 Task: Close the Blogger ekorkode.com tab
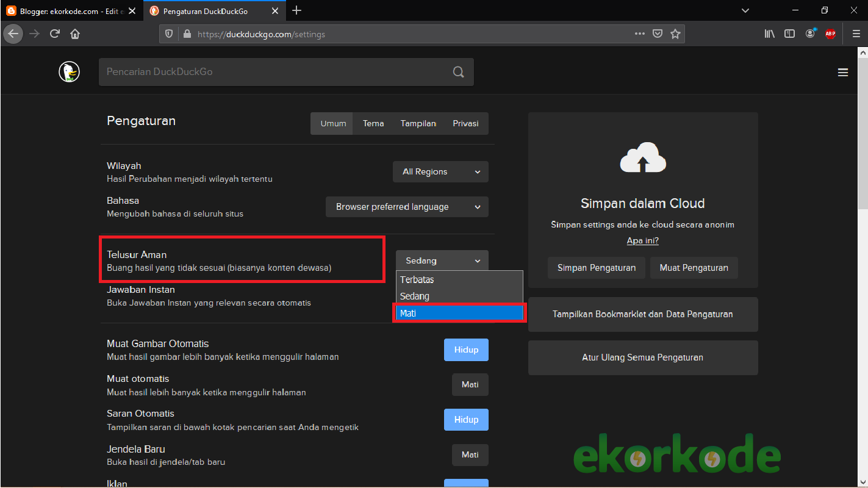pos(132,11)
